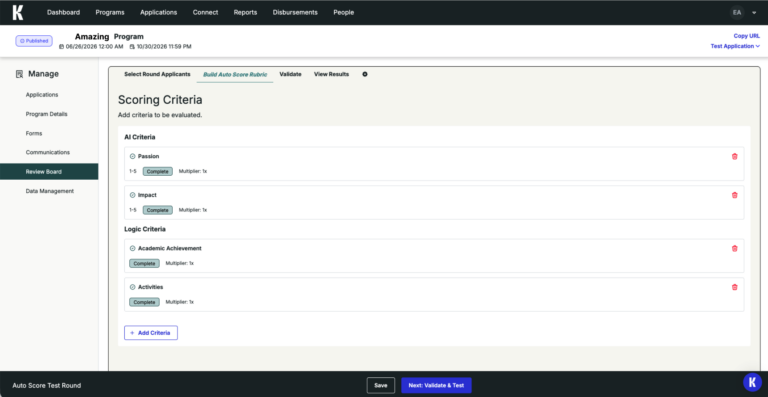Viewport: 768px width, 397px height.
Task: Click the Complete badge under Activities
Action: pos(144,302)
